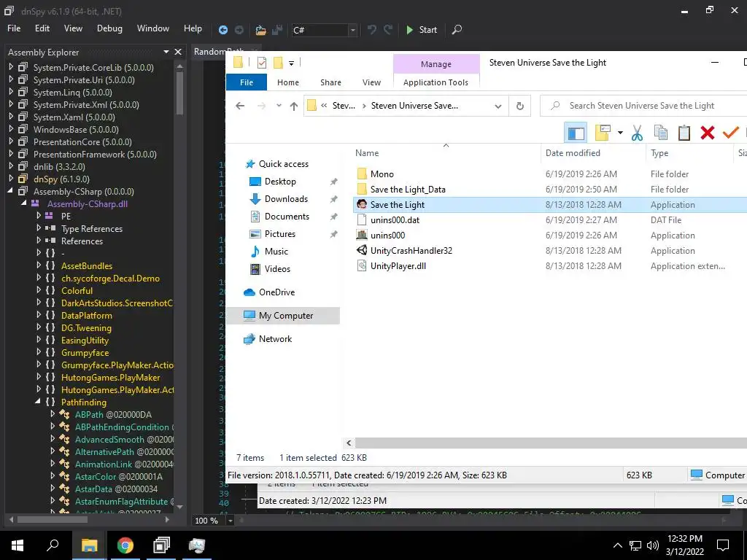747x560 pixels.
Task: Switch to the Share ribbon tab
Action: click(330, 82)
